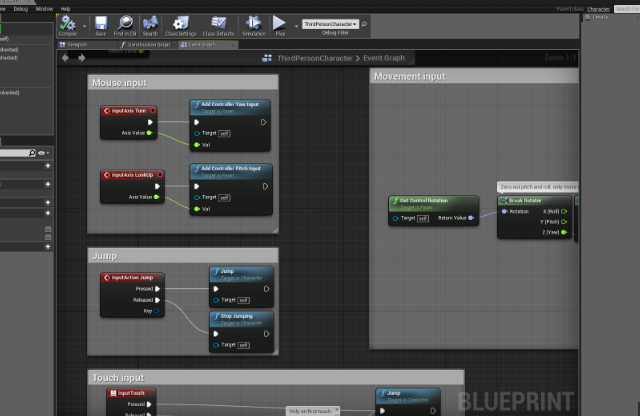The width and height of the screenshot is (640, 416).
Task: Click the Event Graph breadcrumb
Action: 384,58
